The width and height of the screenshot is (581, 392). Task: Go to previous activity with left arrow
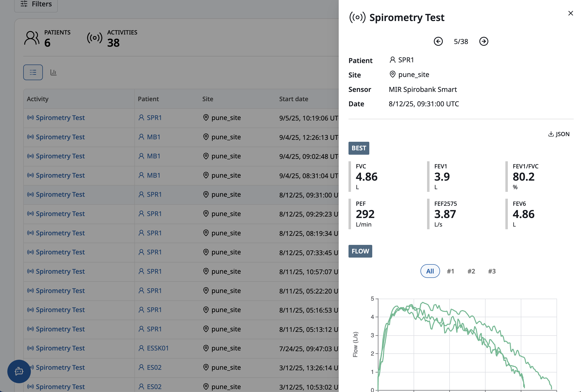[x=438, y=42]
